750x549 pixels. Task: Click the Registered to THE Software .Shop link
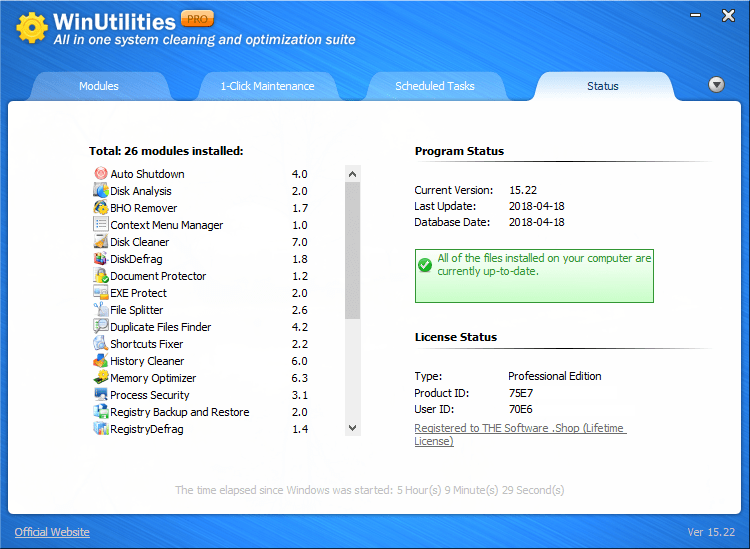coord(520,434)
